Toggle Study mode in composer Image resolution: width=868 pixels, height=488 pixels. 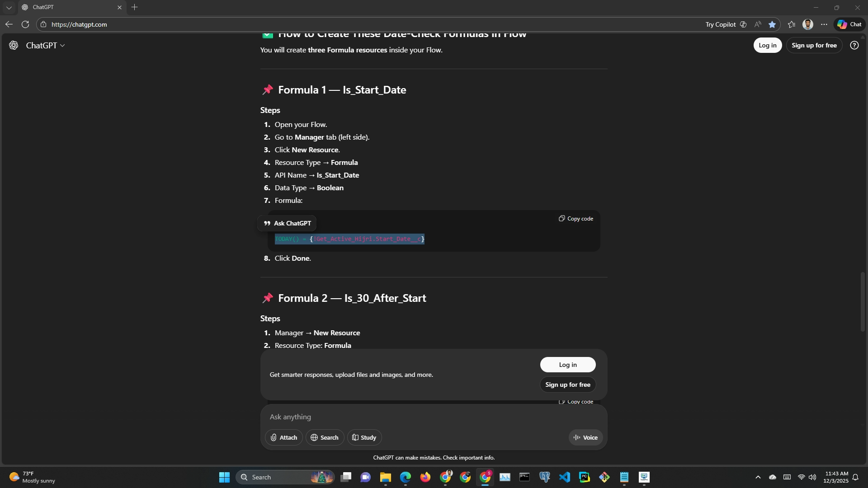click(364, 437)
